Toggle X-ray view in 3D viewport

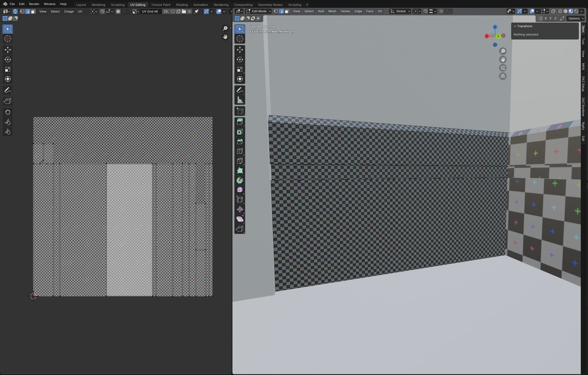pyautogui.click(x=553, y=11)
